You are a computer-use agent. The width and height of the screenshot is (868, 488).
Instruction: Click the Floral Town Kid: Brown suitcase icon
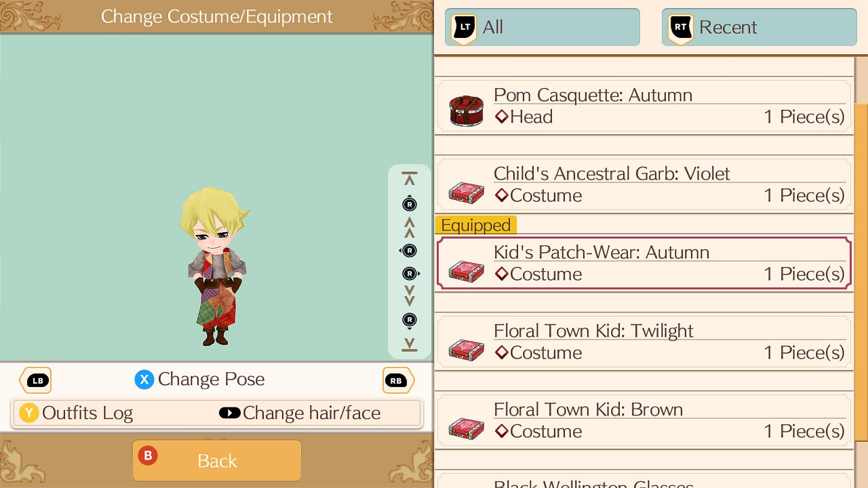(466, 428)
